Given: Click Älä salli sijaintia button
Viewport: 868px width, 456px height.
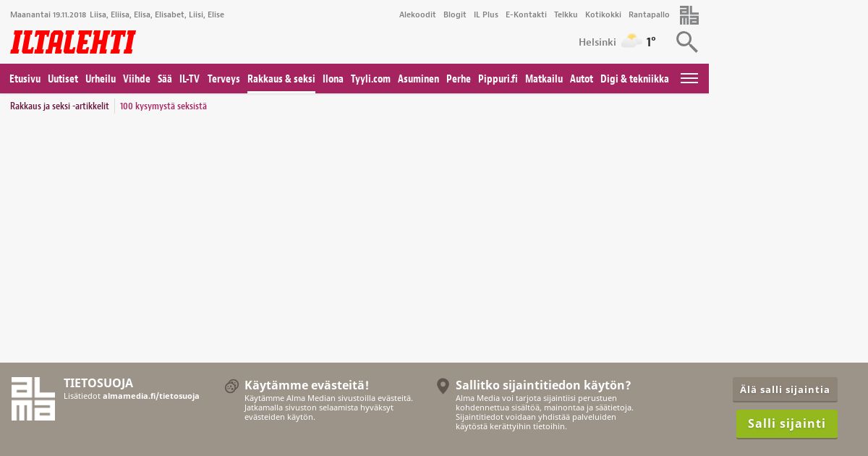Looking at the screenshot, I should pos(785,389).
